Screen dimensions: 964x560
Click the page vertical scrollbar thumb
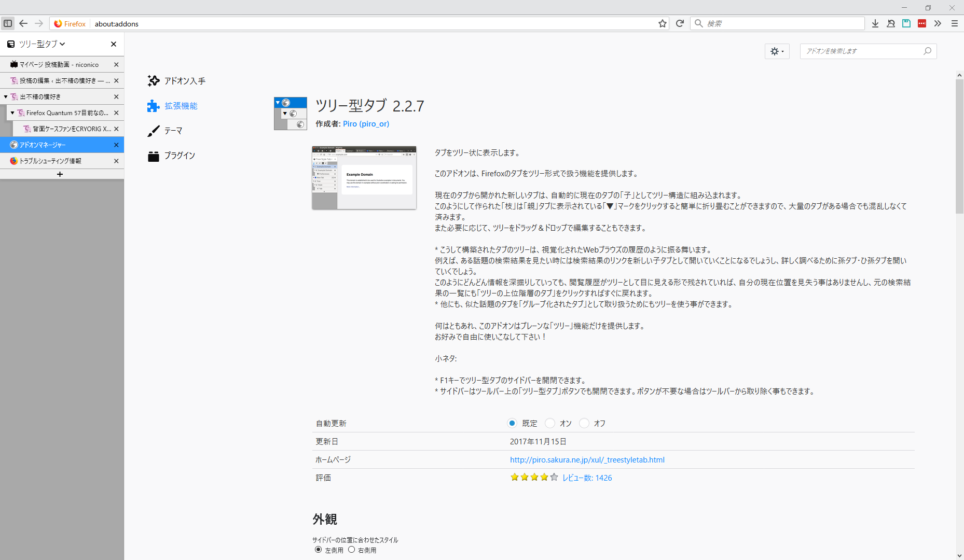(x=960, y=146)
